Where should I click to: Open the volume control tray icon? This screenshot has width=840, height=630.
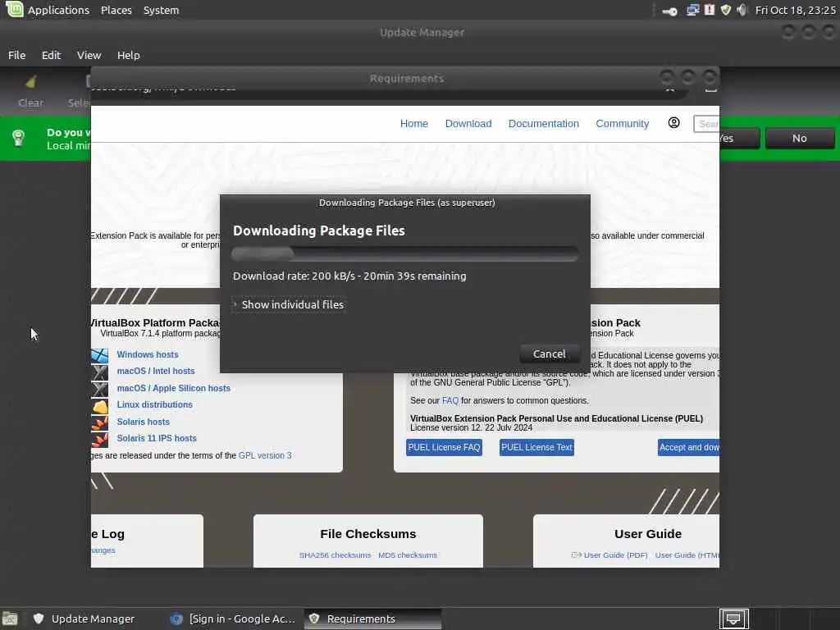742,10
